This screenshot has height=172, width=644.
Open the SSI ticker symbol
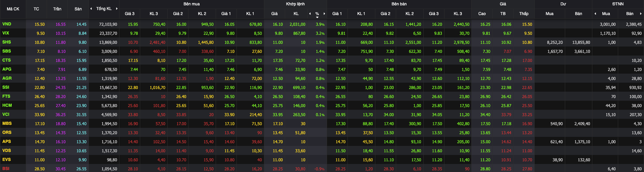tap(6, 87)
